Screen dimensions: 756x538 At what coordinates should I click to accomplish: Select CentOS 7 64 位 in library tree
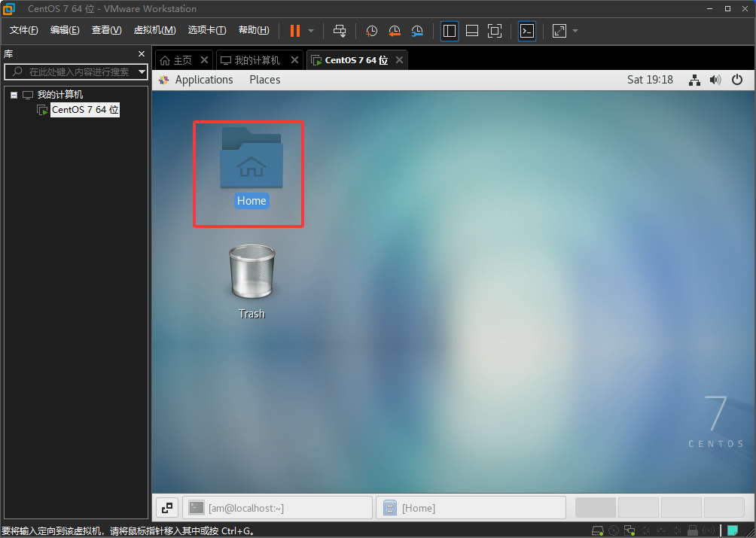pyautogui.click(x=85, y=110)
